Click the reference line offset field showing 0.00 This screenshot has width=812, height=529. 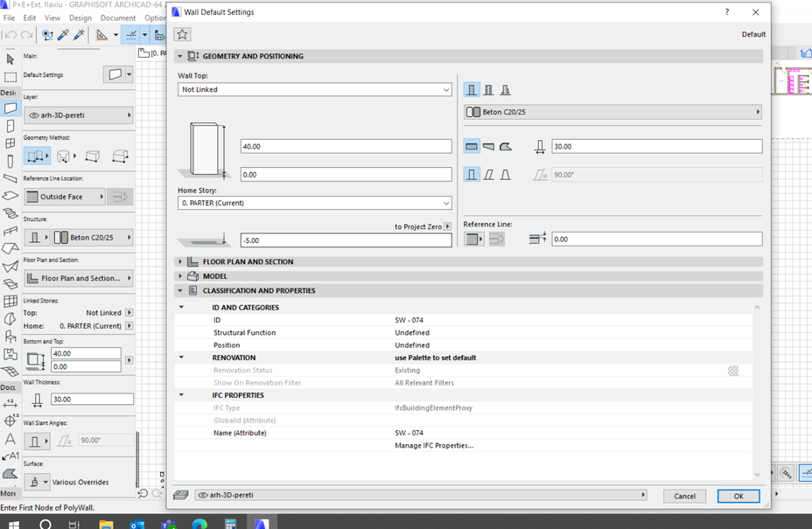(656, 239)
